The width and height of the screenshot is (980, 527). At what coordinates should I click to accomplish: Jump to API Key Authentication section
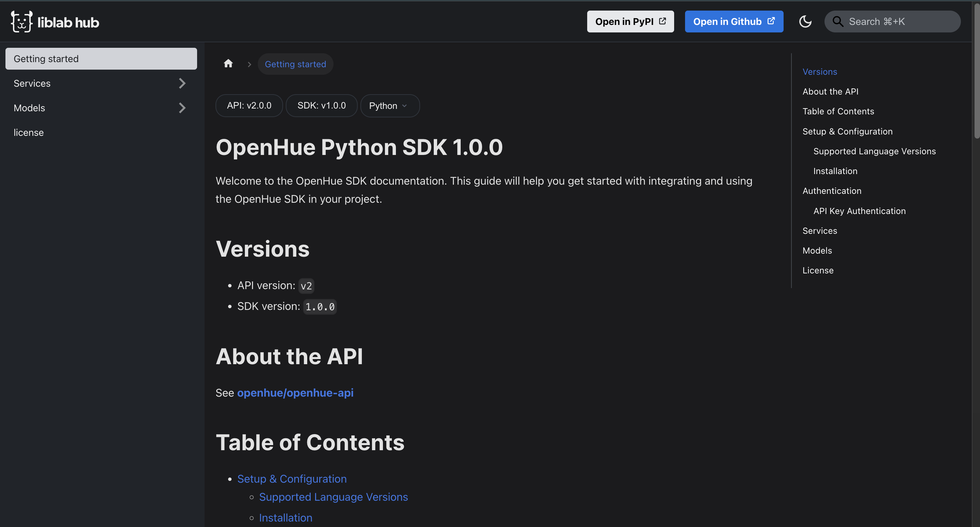coord(859,211)
